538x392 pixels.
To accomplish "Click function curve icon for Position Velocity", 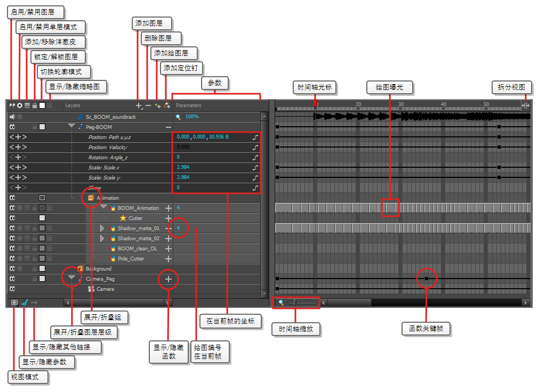I will click(255, 148).
